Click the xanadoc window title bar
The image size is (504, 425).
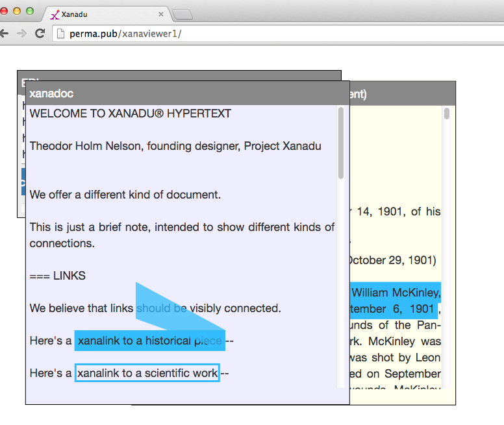(188, 93)
